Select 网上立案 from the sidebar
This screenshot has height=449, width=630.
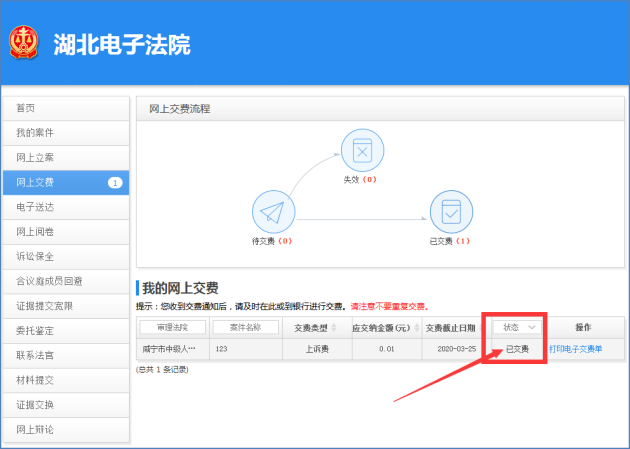click(66, 158)
